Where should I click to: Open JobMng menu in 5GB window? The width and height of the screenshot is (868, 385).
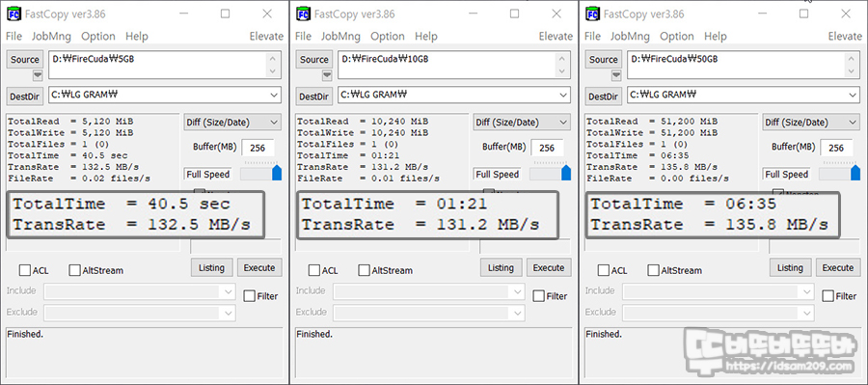click(x=51, y=37)
